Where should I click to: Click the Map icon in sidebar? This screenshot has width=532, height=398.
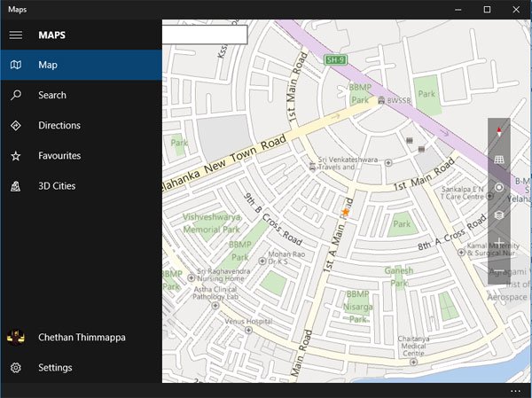point(15,65)
